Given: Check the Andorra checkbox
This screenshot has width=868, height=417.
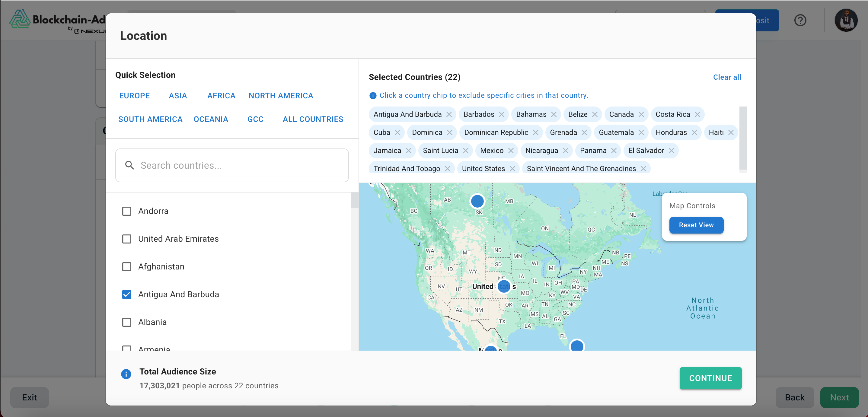Looking at the screenshot, I should 127,211.
